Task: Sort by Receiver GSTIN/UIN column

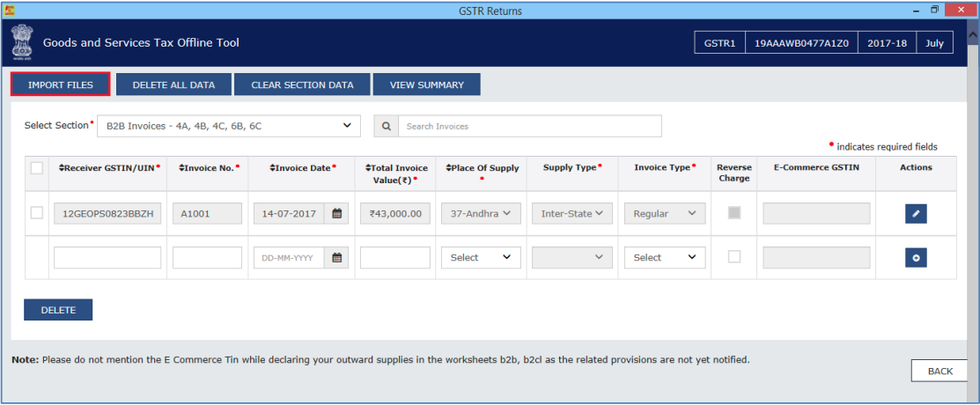Action: [109, 167]
